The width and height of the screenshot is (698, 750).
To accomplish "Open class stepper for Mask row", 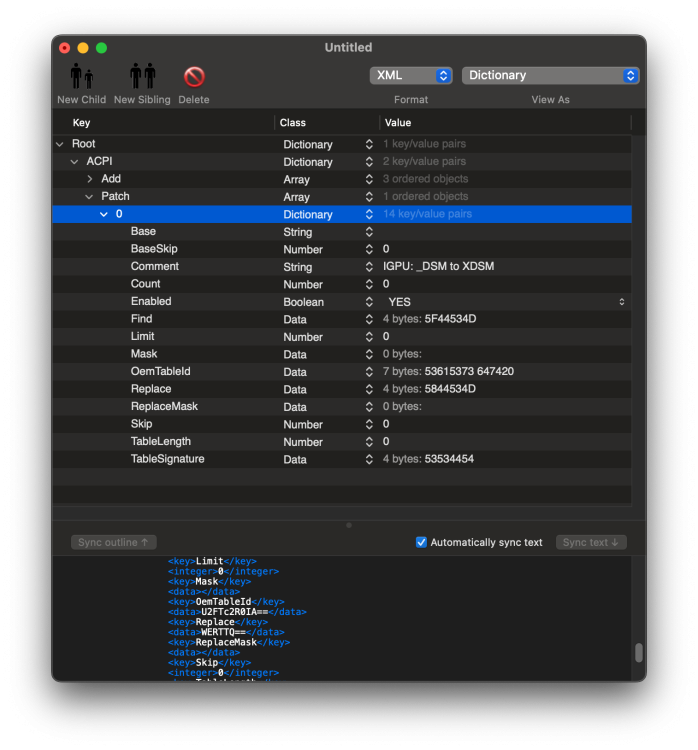I will [x=369, y=354].
